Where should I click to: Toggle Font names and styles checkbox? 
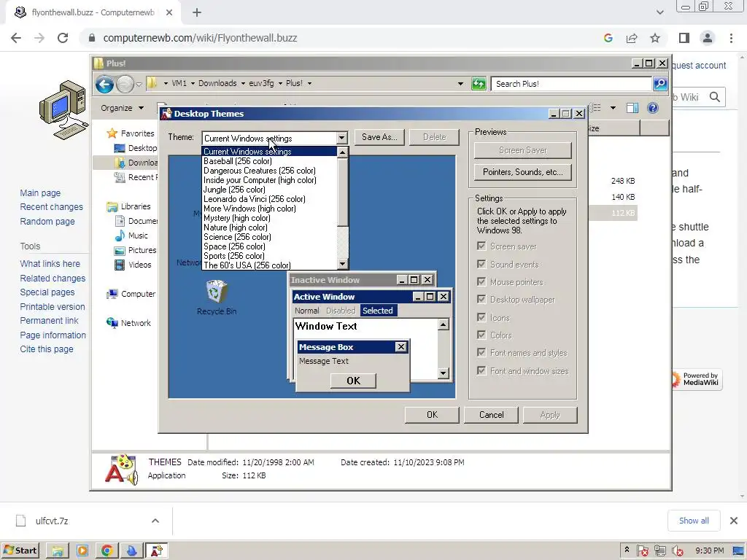[x=481, y=353]
